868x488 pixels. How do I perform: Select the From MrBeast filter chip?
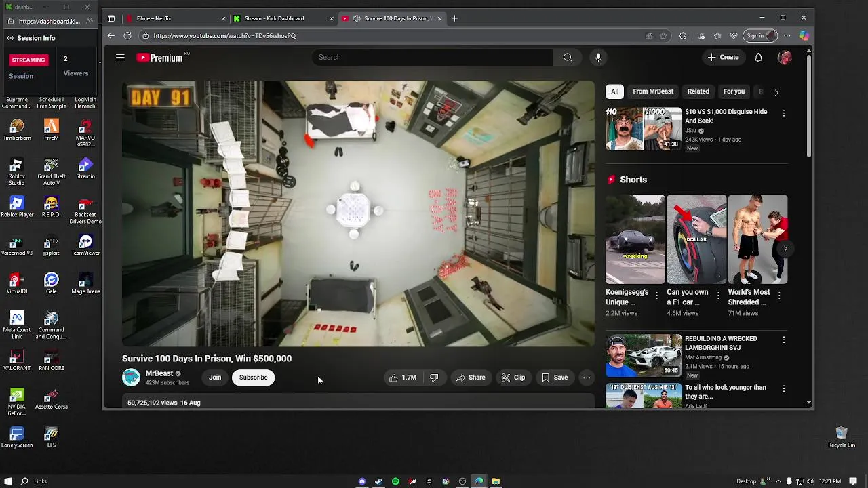[x=653, y=91]
